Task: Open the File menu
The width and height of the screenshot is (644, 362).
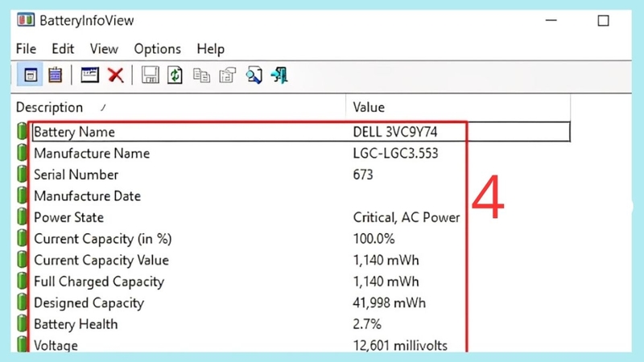Action: [26, 49]
